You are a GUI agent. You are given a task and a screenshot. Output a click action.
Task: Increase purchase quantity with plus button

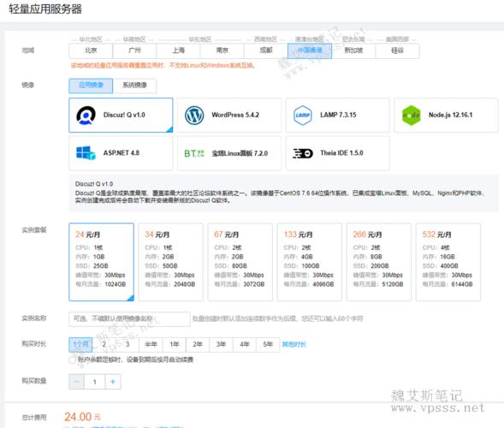coord(113,382)
